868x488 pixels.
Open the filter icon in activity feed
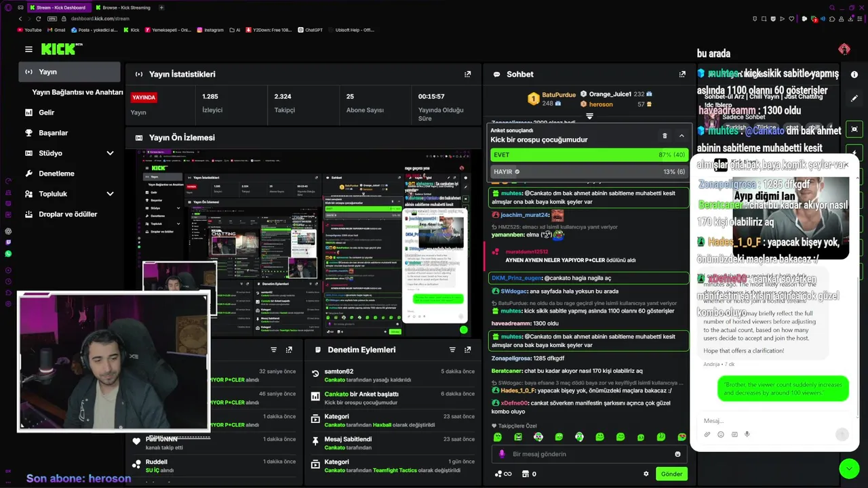pyautogui.click(x=274, y=350)
